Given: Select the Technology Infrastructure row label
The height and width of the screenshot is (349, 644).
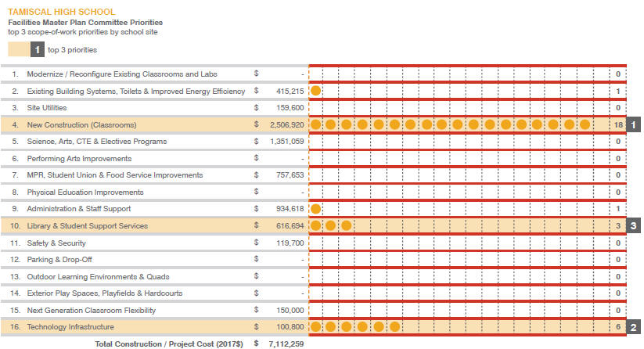Looking at the screenshot, I should click(x=70, y=327).
